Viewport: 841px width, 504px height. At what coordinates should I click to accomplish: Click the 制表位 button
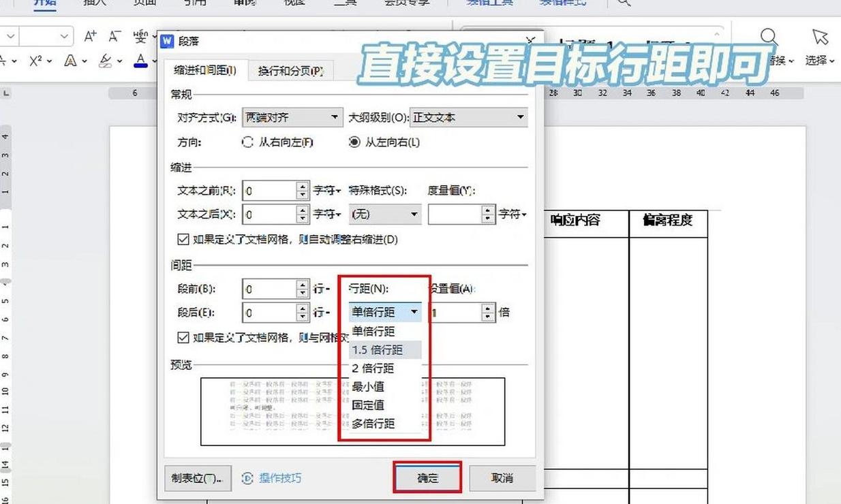click(x=198, y=478)
